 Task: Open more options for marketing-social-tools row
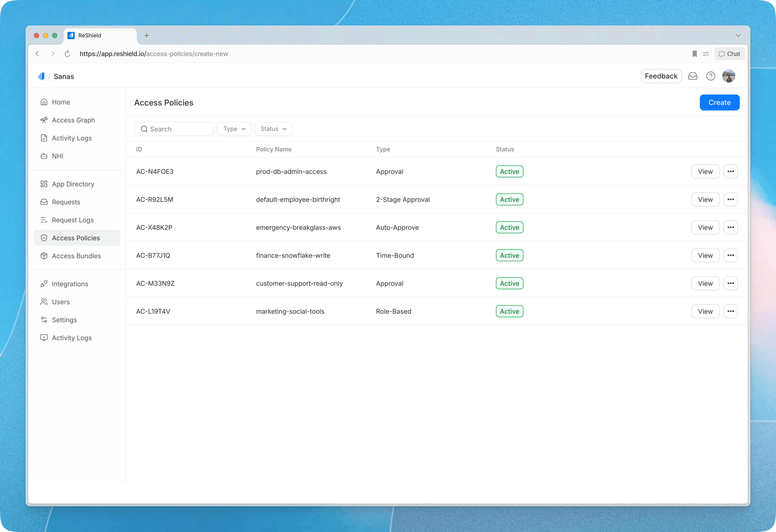click(x=730, y=311)
